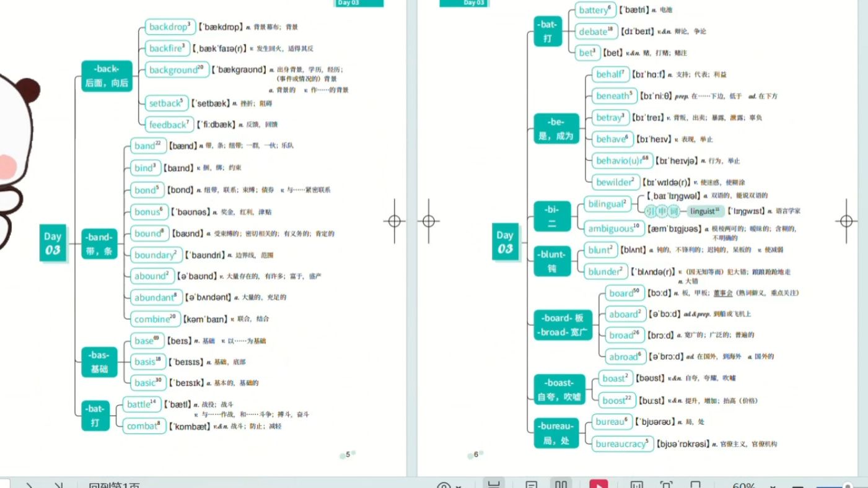Click the word behave
Image resolution: width=868 pixels, height=488 pixels.
612,139
